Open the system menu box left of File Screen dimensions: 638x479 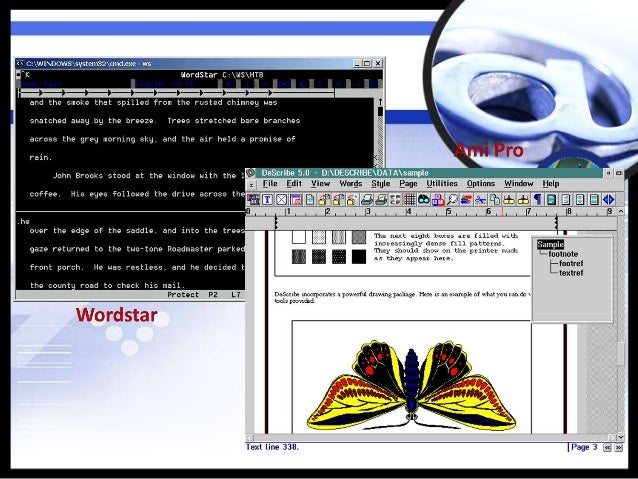pos(251,184)
